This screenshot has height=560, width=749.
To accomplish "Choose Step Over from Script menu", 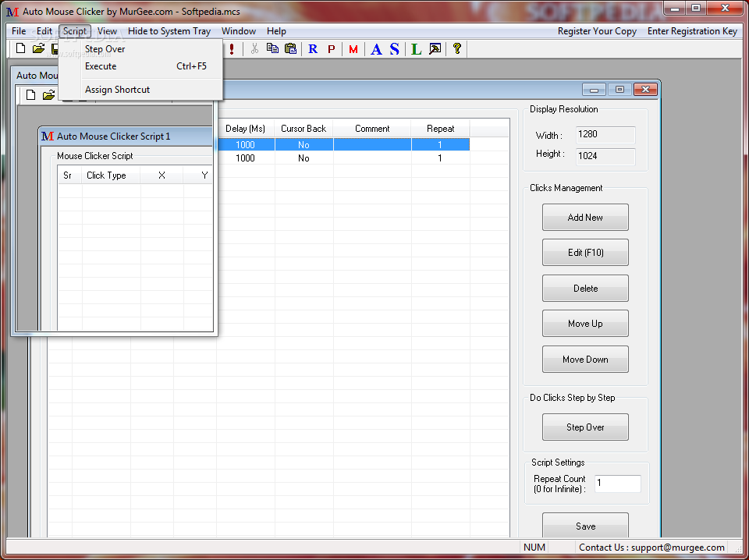I will (140, 49).
